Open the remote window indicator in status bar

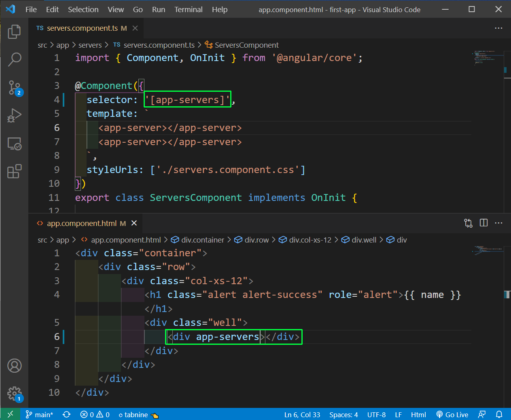click(x=10, y=414)
